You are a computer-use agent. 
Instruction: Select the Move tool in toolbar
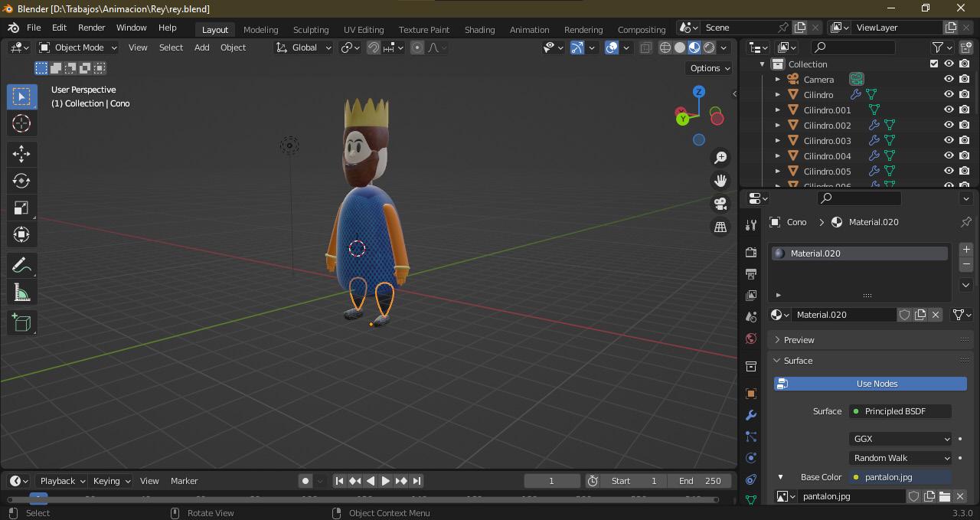click(x=21, y=153)
